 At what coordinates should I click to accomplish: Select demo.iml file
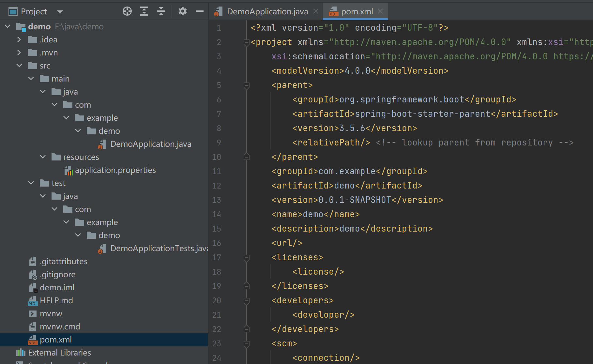[x=57, y=287]
